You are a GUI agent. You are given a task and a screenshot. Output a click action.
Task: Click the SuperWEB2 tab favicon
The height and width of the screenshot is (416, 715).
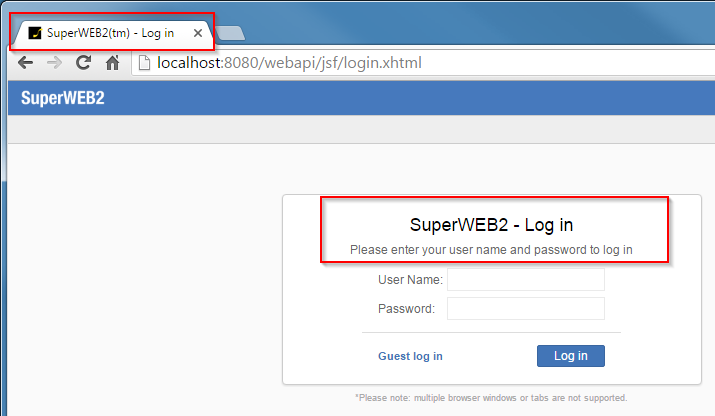coord(35,33)
